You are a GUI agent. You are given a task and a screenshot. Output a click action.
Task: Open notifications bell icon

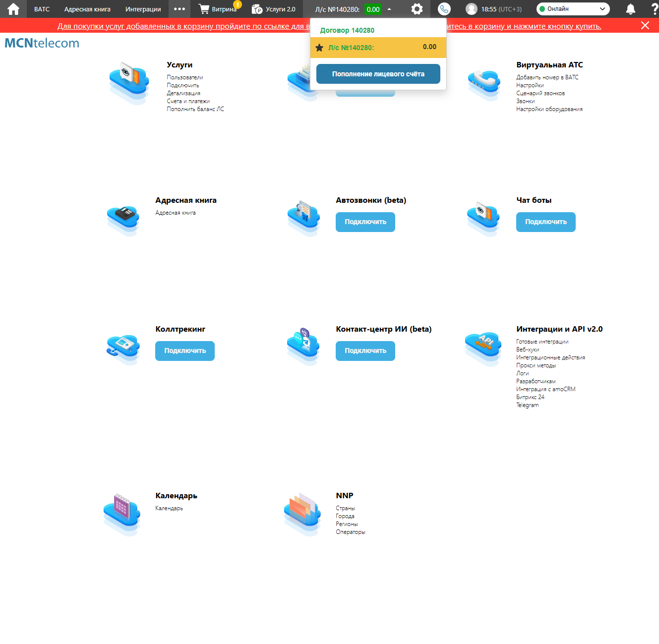(630, 9)
